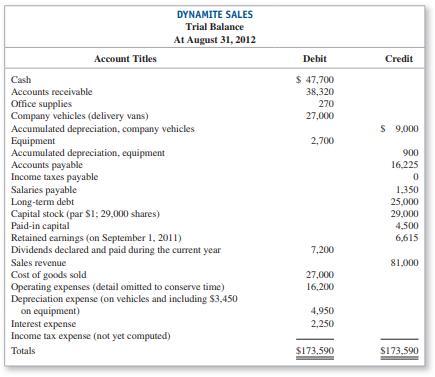Select the Trial Balance heading
This screenshot has width=435, height=377.
pyautogui.click(x=215, y=27)
